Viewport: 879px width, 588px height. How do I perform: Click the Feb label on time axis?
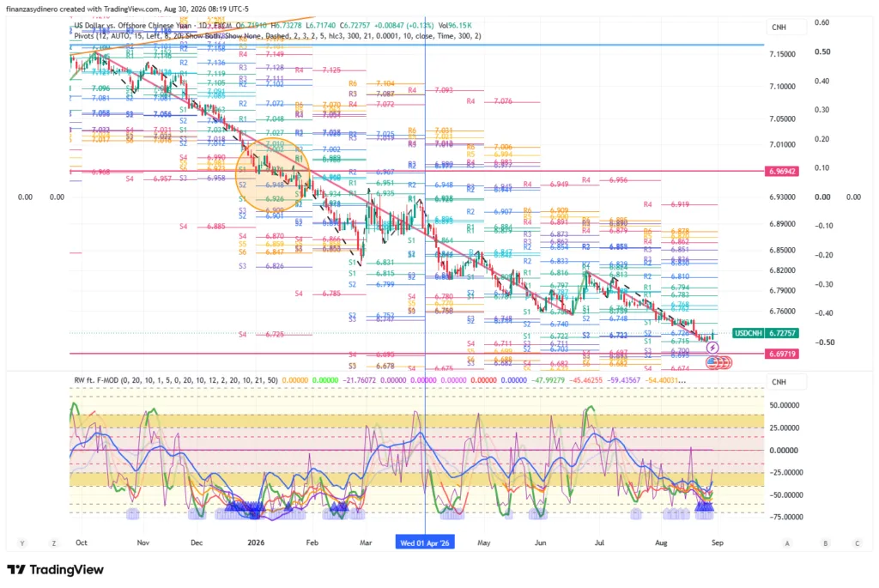(x=312, y=543)
